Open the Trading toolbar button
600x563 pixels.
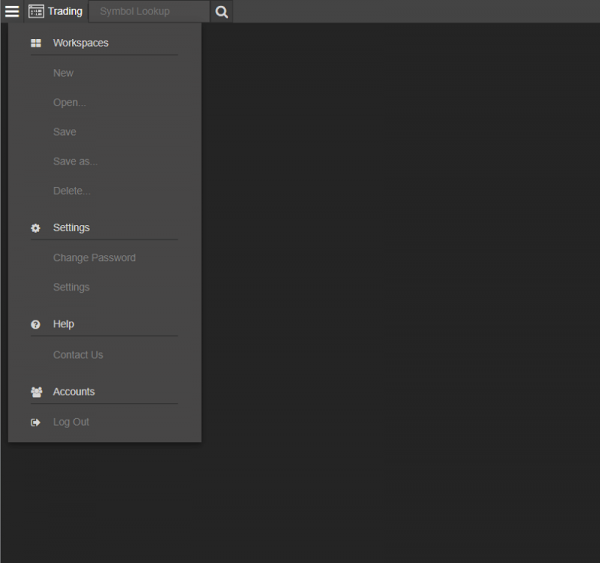tap(55, 11)
